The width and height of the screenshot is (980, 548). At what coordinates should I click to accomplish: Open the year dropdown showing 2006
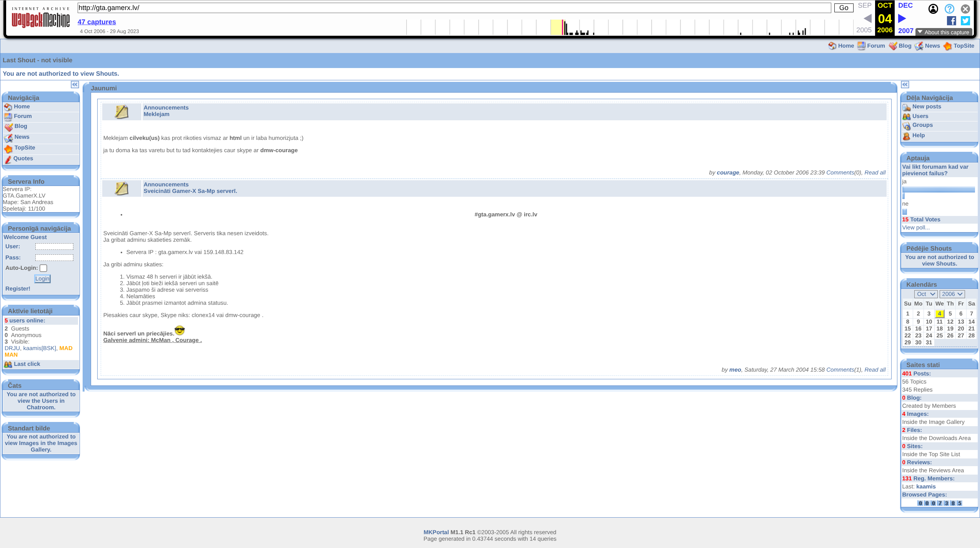pyautogui.click(x=952, y=294)
